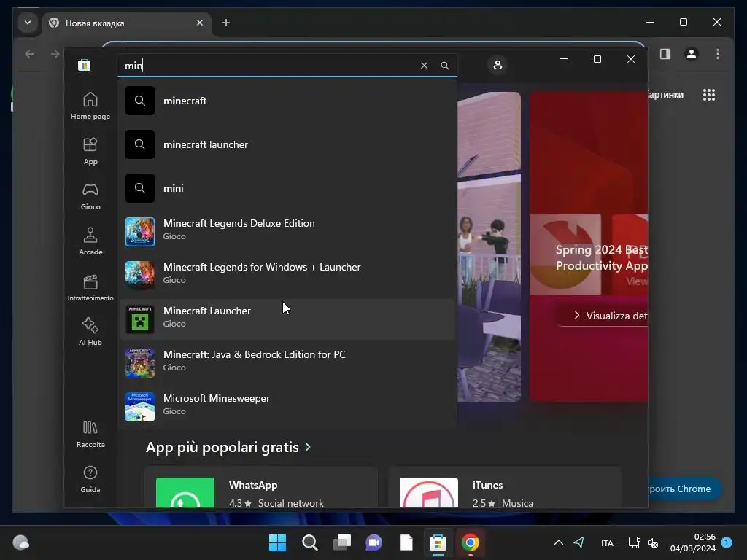This screenshot has height=560, width=747.
Task: Open Chrome tab search dropdown arrow
Action: coord(28,23)
